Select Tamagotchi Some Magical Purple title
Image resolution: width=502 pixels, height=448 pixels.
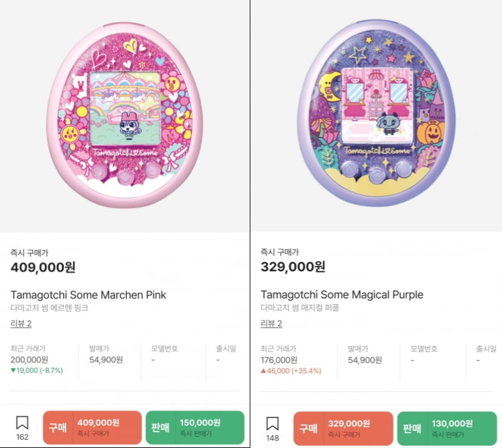coord(342,295)
